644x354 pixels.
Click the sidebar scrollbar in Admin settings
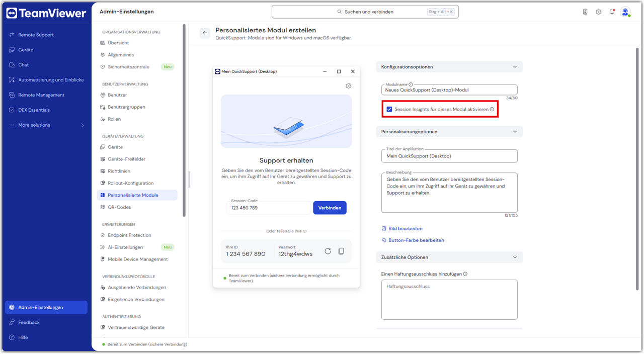coord(184,121)
